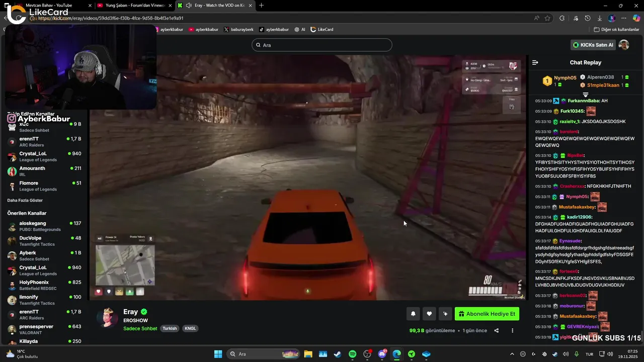The height and width of the screenshot is (362, 644).
Task: Open the browser downloads icon
Action: [x=600, y=18]
